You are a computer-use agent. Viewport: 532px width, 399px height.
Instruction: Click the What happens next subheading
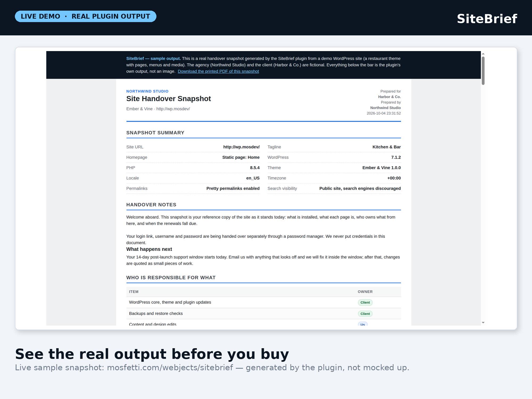[x=149, y=249]
